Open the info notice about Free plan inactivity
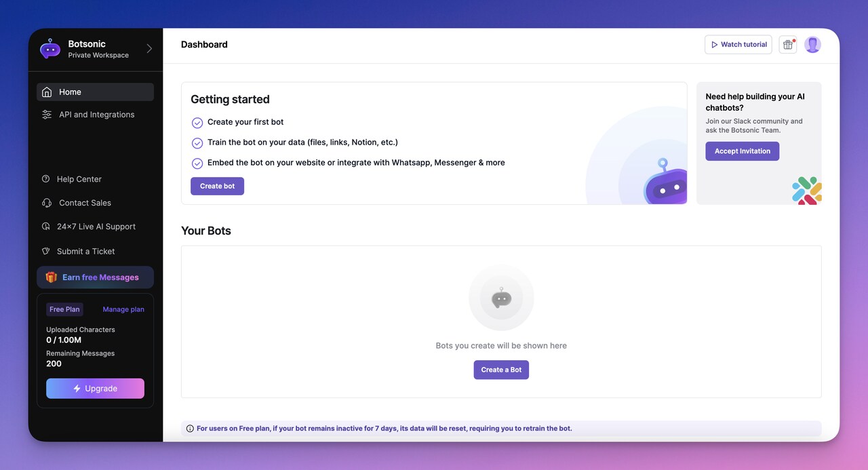This screenshot has width=868, height=470. point(189,428)
